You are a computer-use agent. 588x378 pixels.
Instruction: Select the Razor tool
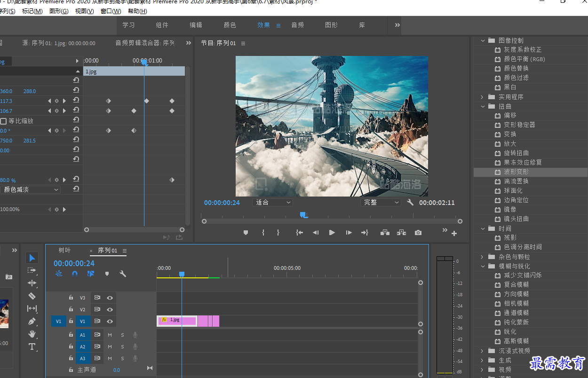click(32, 296)
